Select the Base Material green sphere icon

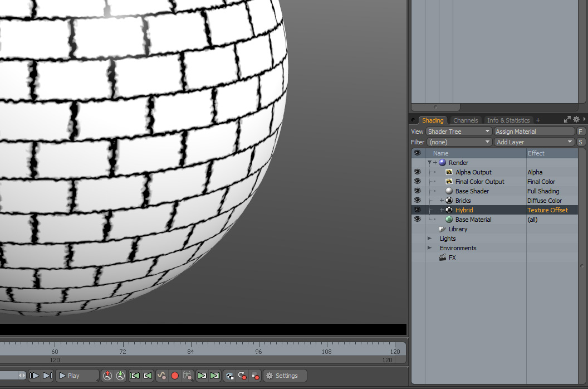[x=449, y=219]
